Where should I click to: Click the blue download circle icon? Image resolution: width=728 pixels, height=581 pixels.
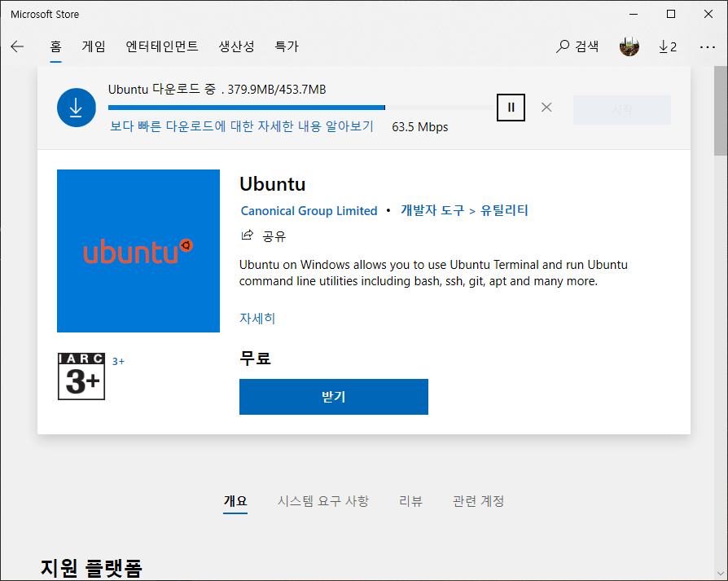pyautogui.click(x=77, y=108)
